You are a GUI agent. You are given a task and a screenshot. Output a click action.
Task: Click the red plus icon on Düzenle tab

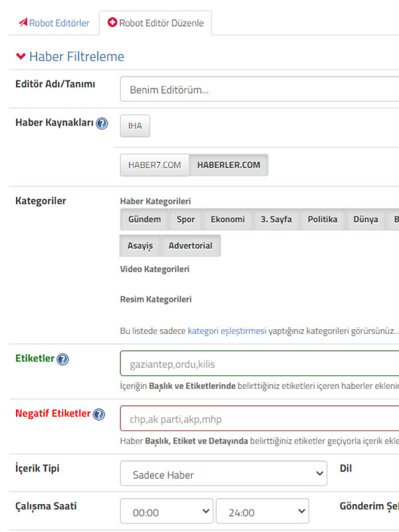click(112, 23)
